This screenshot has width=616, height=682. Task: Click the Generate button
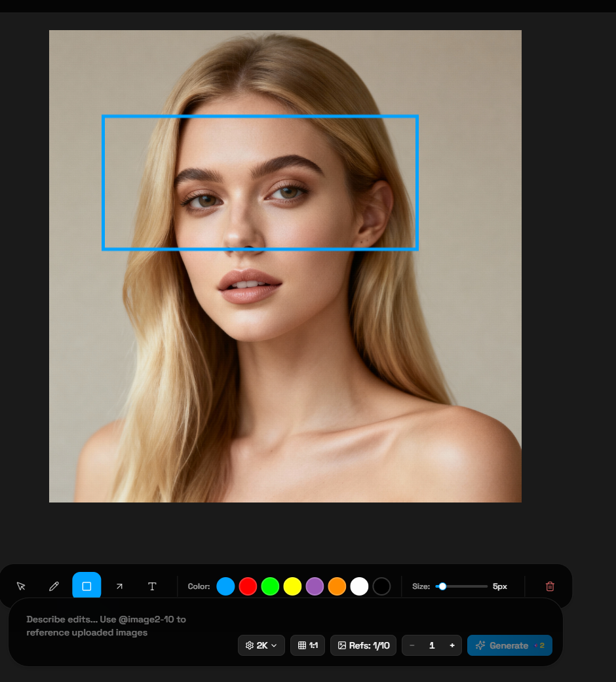pyautogui.click(x=510, y=645)
